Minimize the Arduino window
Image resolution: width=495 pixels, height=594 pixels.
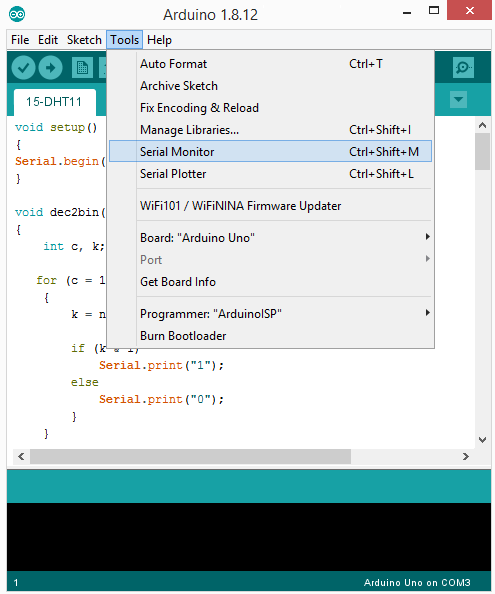[x=407, y=12]
